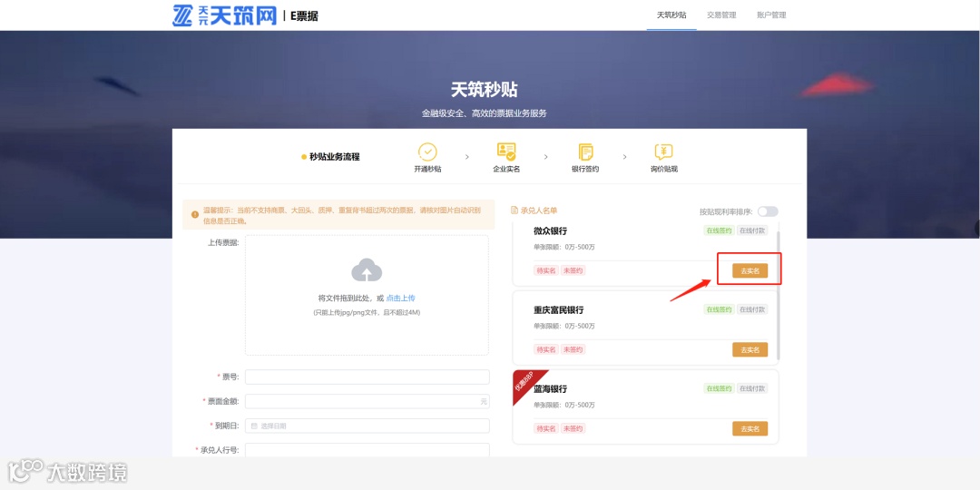Click 去实名 for 微众银行
The width and height of the screenshot is (980, 490).
pos(750,270)
